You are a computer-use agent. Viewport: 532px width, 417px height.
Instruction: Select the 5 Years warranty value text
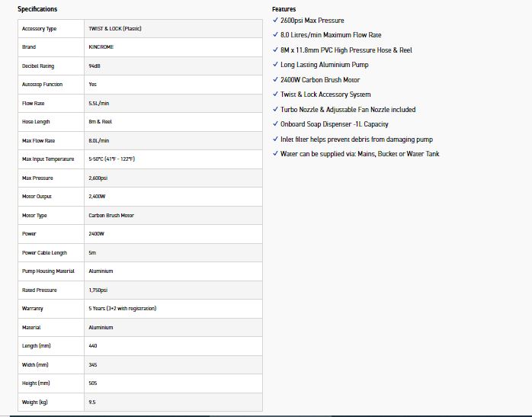tap(122, 309)
